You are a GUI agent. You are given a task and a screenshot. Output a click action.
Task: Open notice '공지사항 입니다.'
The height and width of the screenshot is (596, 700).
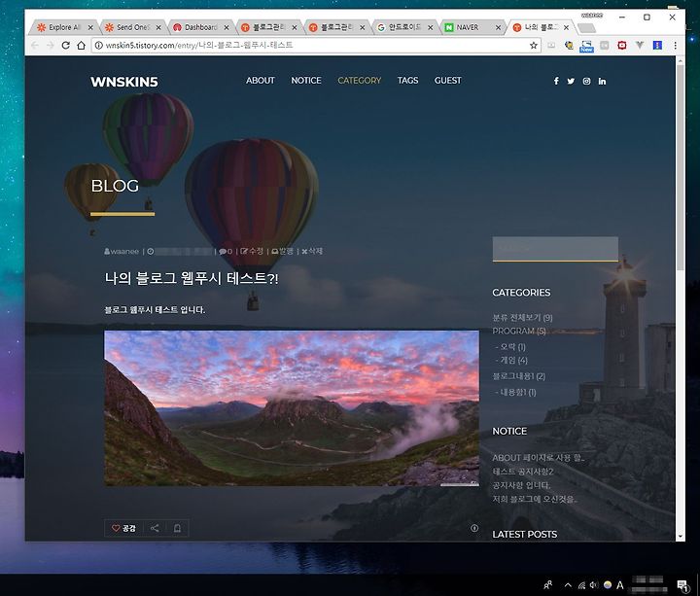[x=521, y=485]
